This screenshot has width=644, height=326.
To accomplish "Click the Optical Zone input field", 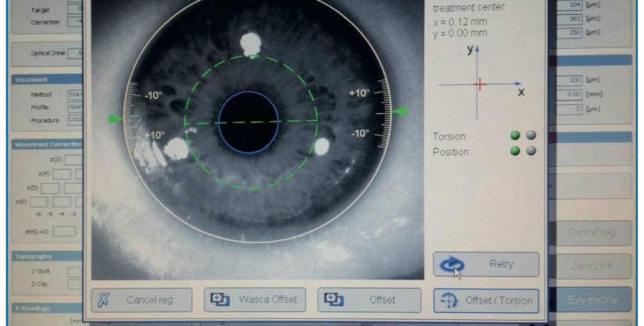I will [75, 54].
